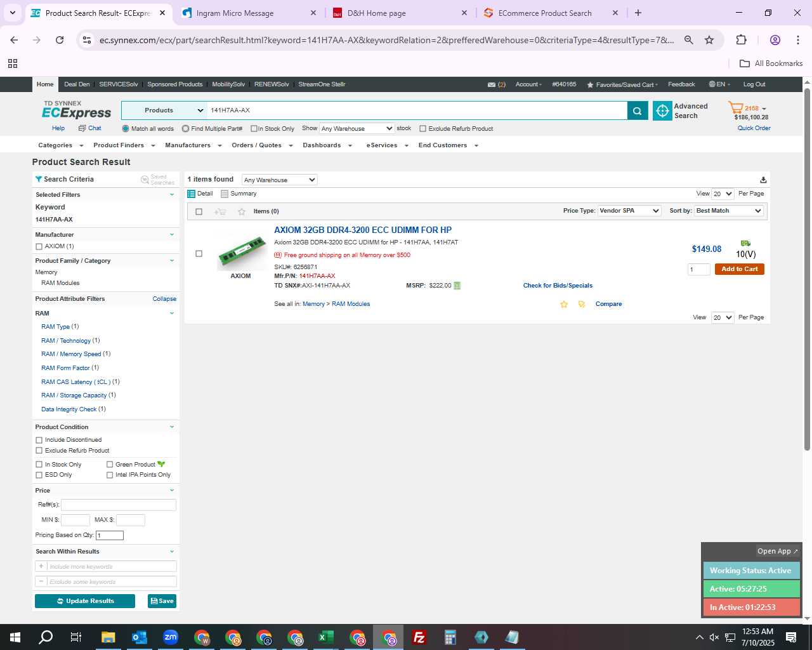Open Manufacturers menu
The image size is (812, 650).
coord(193,145)
